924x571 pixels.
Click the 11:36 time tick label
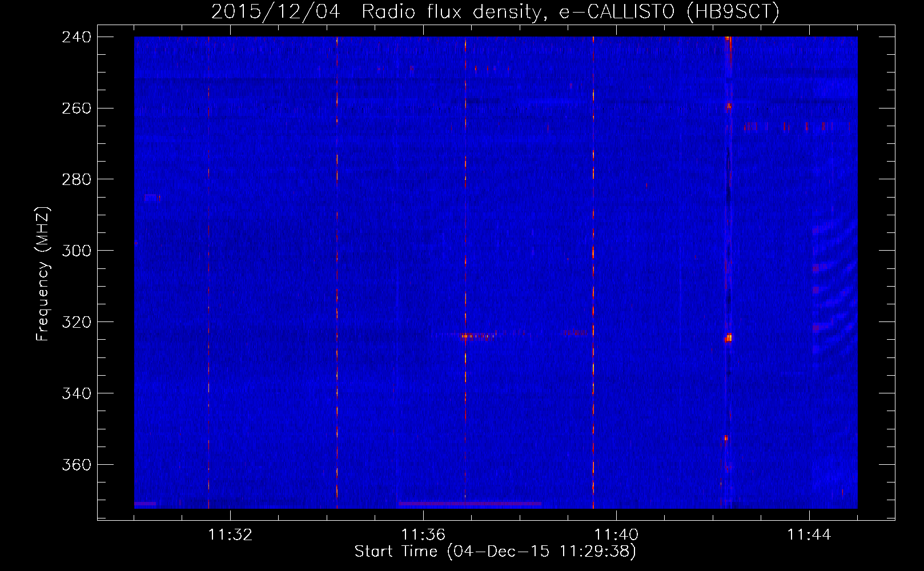(423, 534)
